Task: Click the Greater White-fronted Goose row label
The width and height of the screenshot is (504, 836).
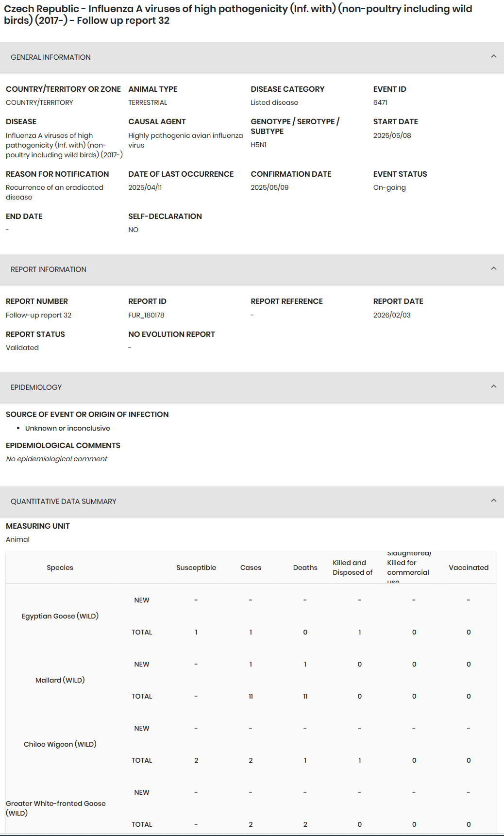Action: click(55, 808)
